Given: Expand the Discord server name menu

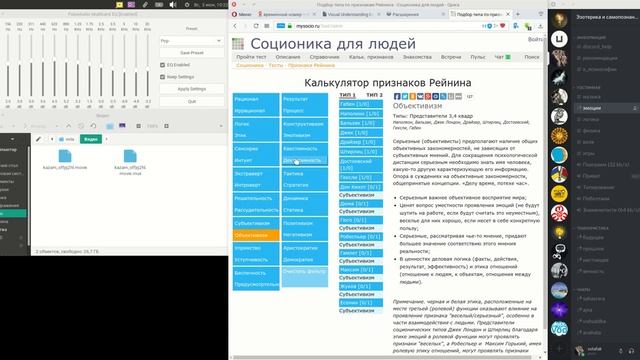Looking at the screenshot, I should click(606, 17).
